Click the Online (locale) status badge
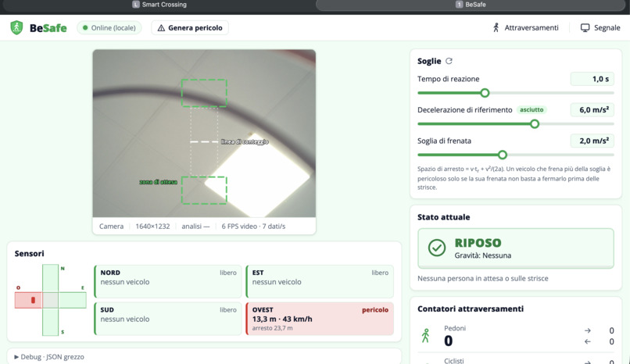 109,27
